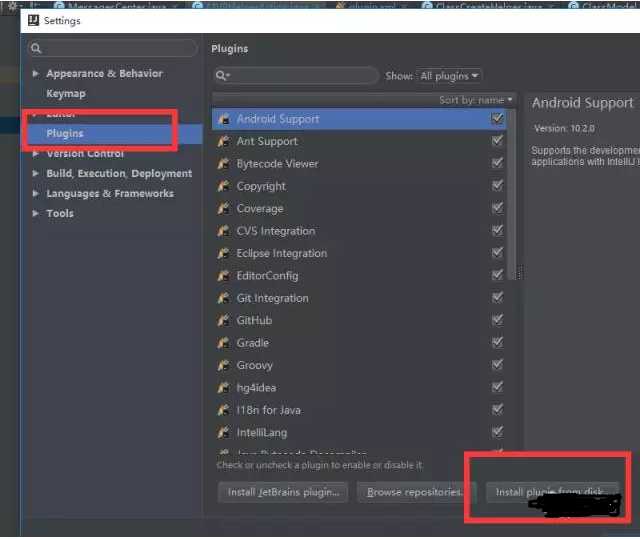Disable the hg4idea plugin checkbox
Image resolution: width=640 pixels, height=539 pixels.
pyautogui.click(x=497, y=387)
